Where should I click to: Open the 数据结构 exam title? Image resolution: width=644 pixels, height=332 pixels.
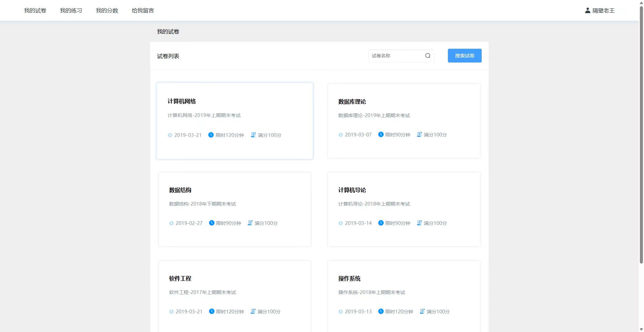(x=180, y=190)
